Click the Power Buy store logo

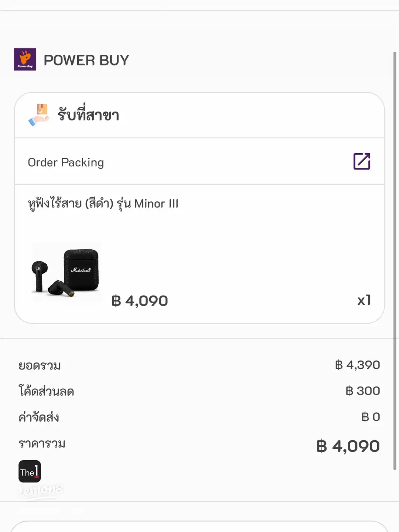point(25,59)
